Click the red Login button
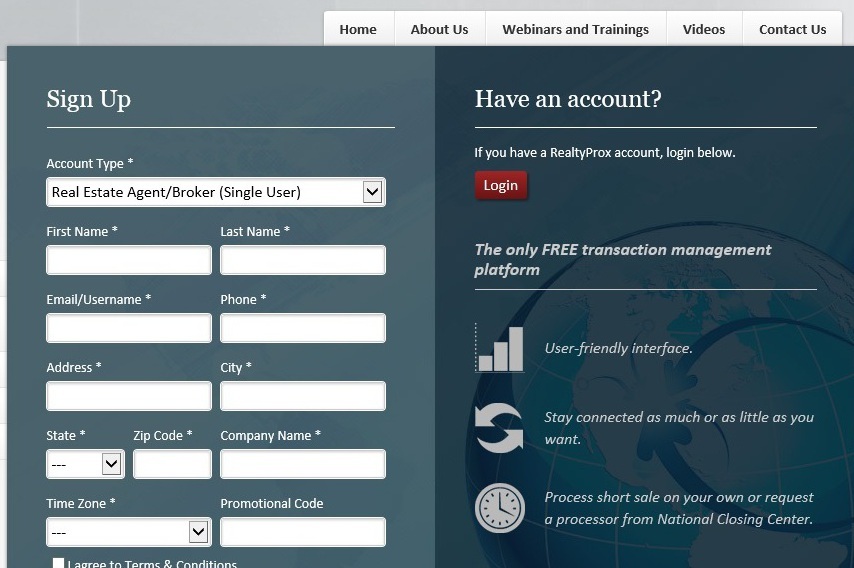 pyautogui.click(x=501, y=186)
